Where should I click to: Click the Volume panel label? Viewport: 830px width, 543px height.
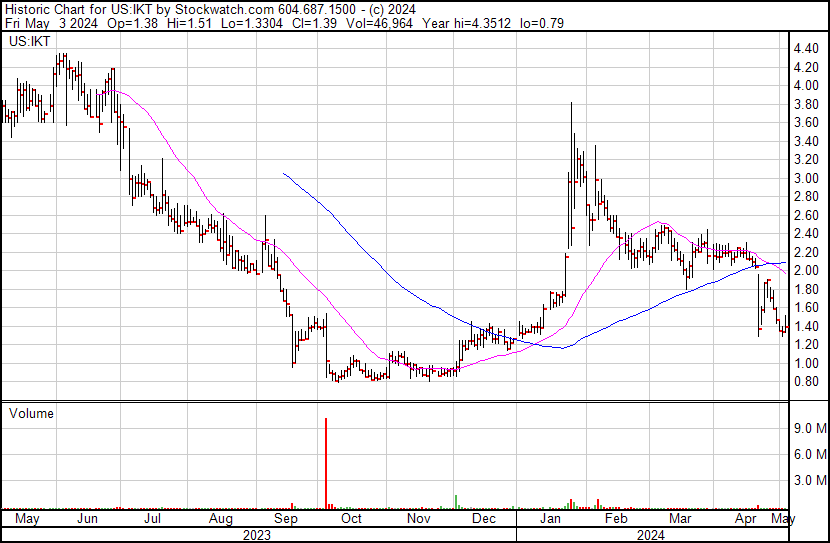(30, 413)
